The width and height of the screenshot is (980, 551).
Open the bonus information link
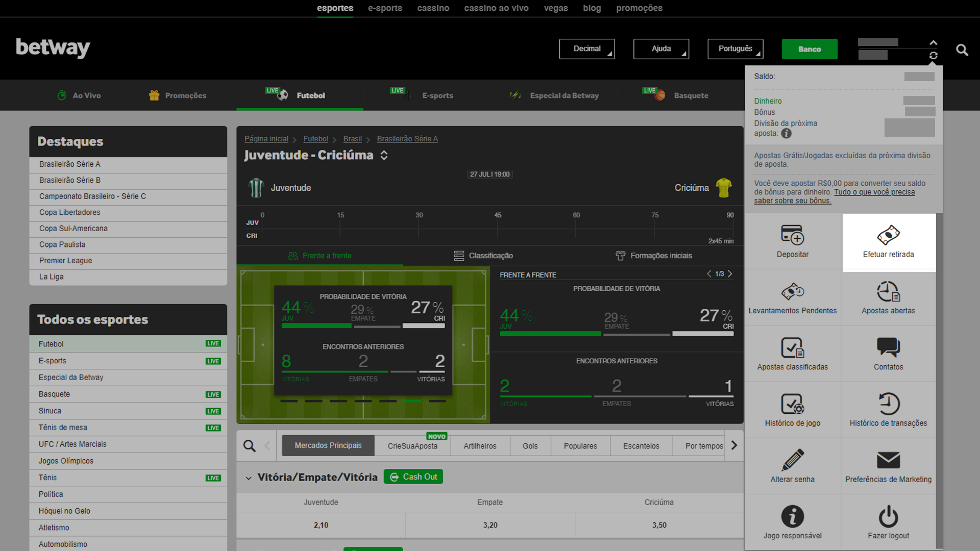(x=835, y=196)
